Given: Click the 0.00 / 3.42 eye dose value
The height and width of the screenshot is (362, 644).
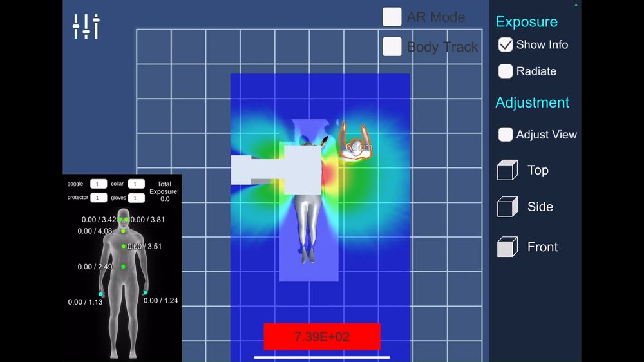Looking at the screenshot, I should click(x=99, y=220).
